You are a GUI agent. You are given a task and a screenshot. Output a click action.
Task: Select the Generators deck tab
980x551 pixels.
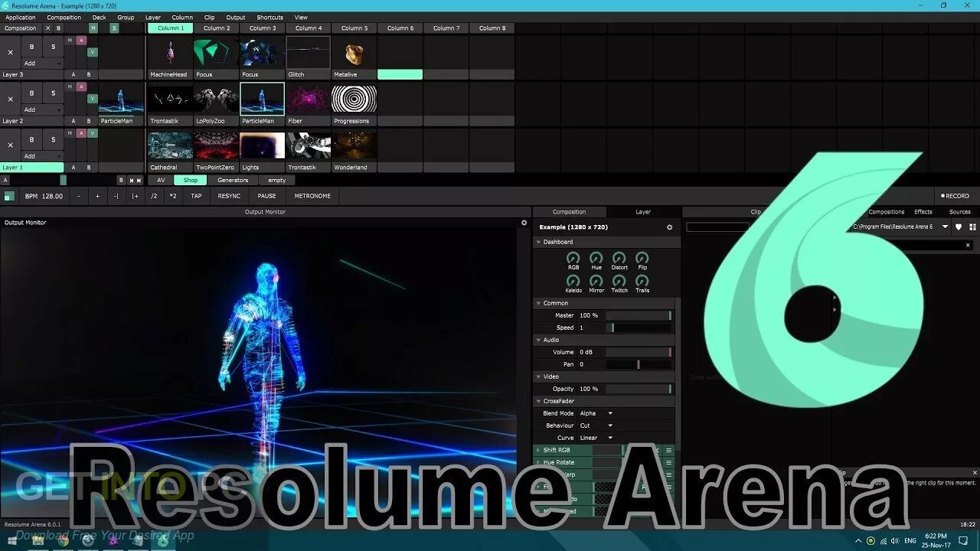click(233, 181)
